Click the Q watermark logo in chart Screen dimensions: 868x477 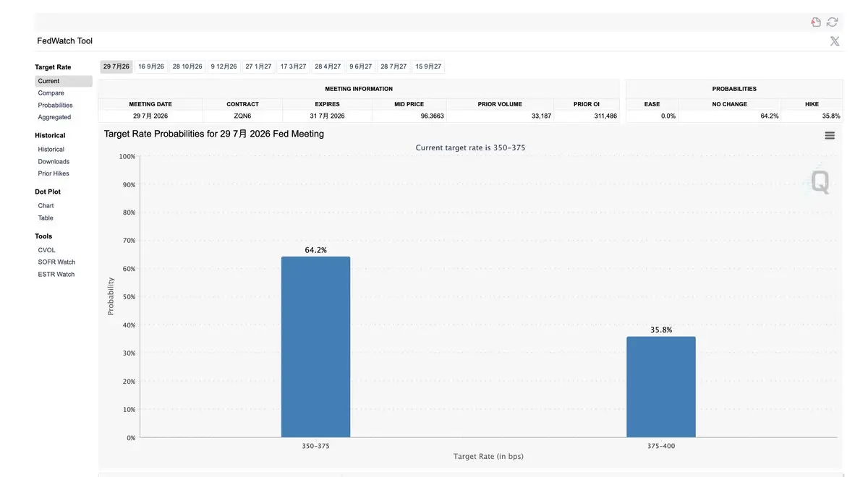tap(819, 181)
